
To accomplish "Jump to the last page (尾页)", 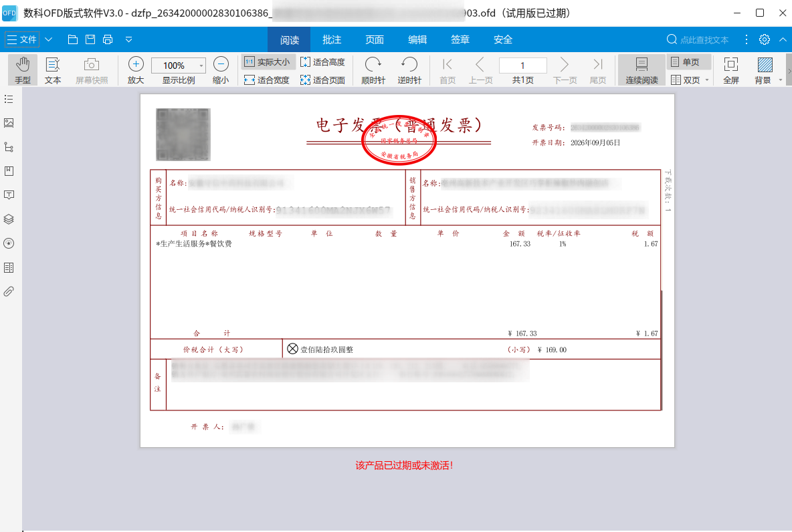I will tap(598, 70).
